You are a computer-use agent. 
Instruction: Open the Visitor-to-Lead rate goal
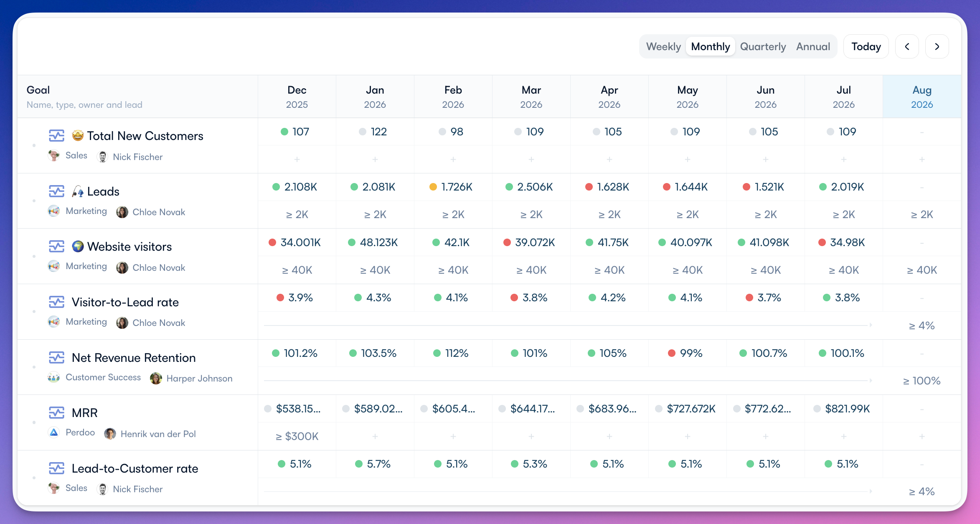(x=125, y=302)
